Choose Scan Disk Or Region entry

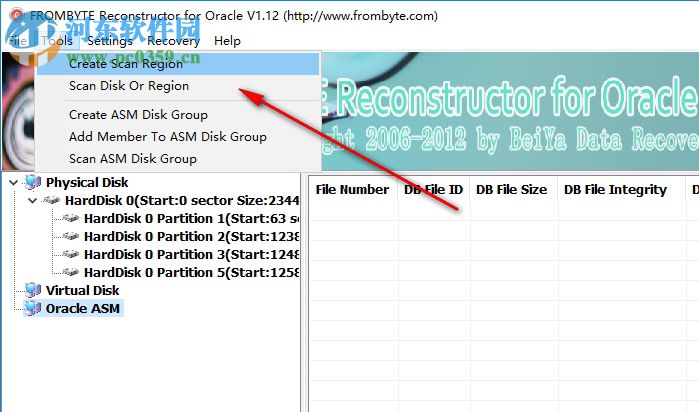pyautogui.click(x=178, y=86)
